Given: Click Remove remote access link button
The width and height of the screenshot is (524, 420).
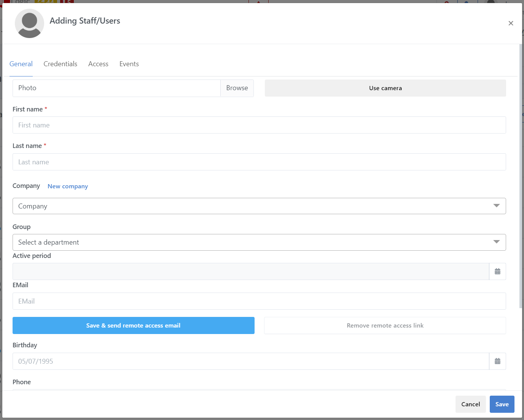Looking at the screenshot, I should (x=385, y=326).
